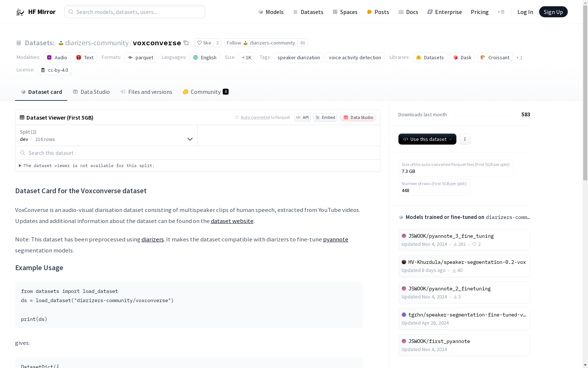Click the diarizers-community organization avatar icon

coord(61,43)
